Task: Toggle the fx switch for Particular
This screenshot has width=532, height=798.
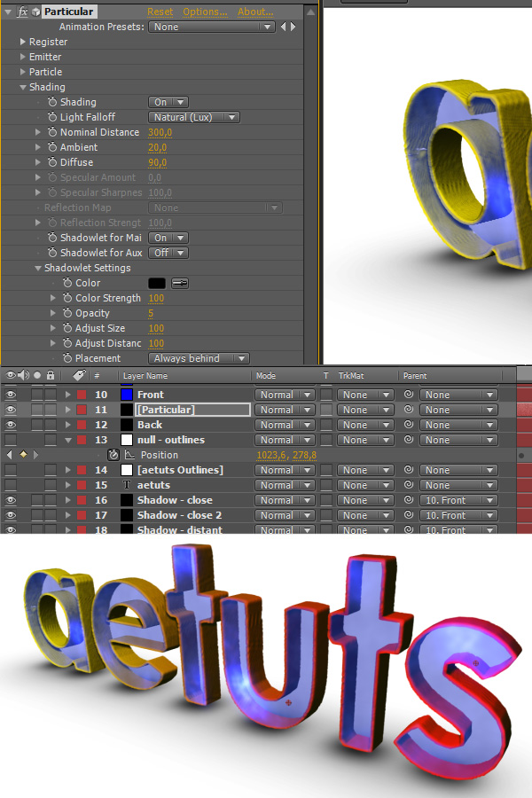Action: (x=22, y=12)
